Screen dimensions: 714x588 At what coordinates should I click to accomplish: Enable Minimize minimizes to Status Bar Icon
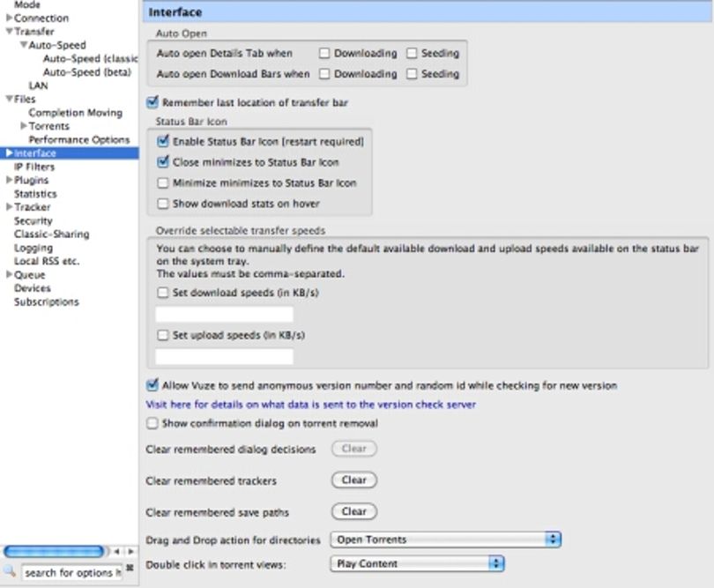pos(162,183)
